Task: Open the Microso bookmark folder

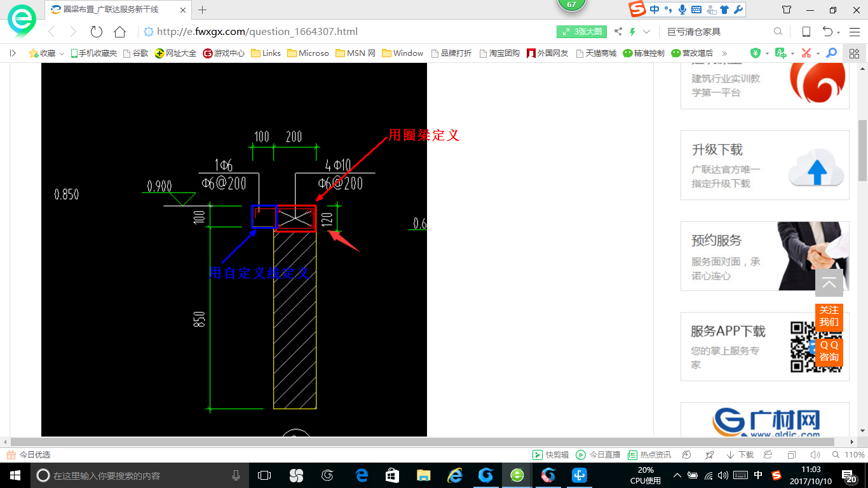Action: [308, 53]
